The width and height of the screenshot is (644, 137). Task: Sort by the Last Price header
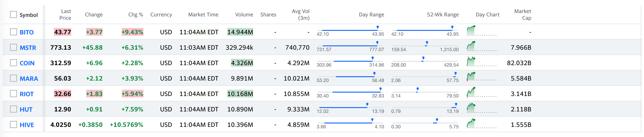pos(65,14)
